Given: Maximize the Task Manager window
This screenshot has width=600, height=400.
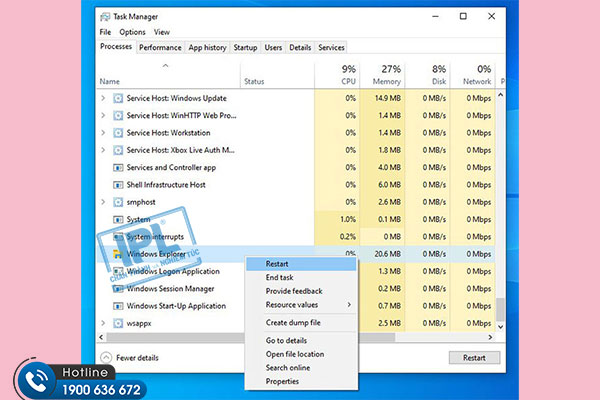Looking at the screenshot, I should click(x=463, y=16).
